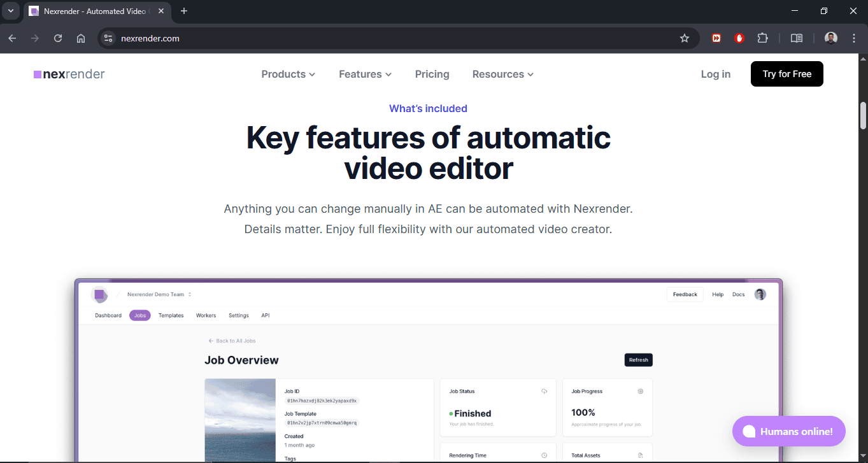This screenshot has width=868, height=463.
Task: Open a new browser tab
Action: 184,11
